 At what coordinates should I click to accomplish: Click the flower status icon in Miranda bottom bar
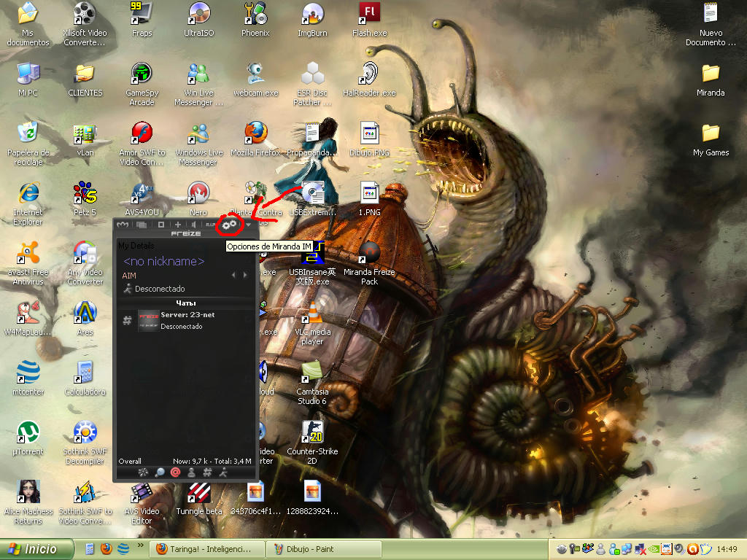143,472
